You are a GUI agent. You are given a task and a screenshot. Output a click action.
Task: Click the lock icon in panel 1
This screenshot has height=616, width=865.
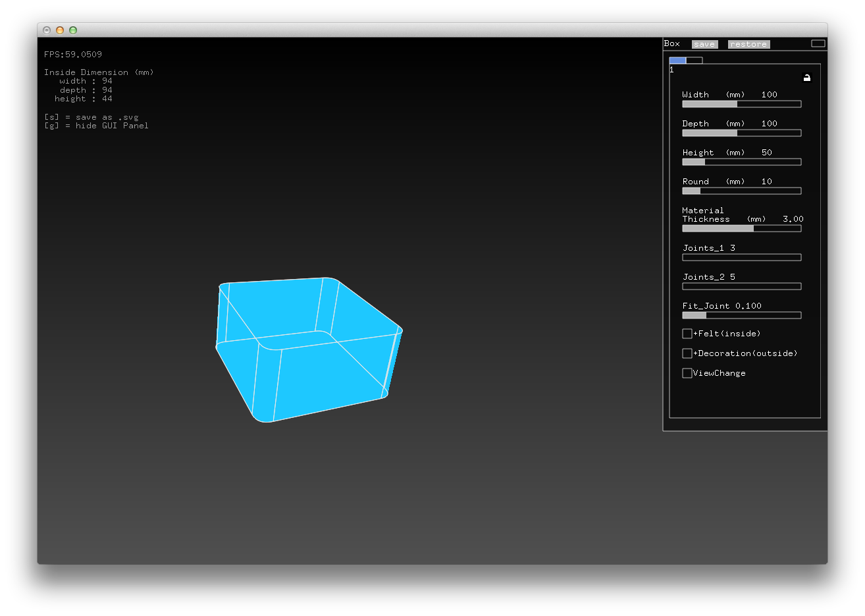807,78
